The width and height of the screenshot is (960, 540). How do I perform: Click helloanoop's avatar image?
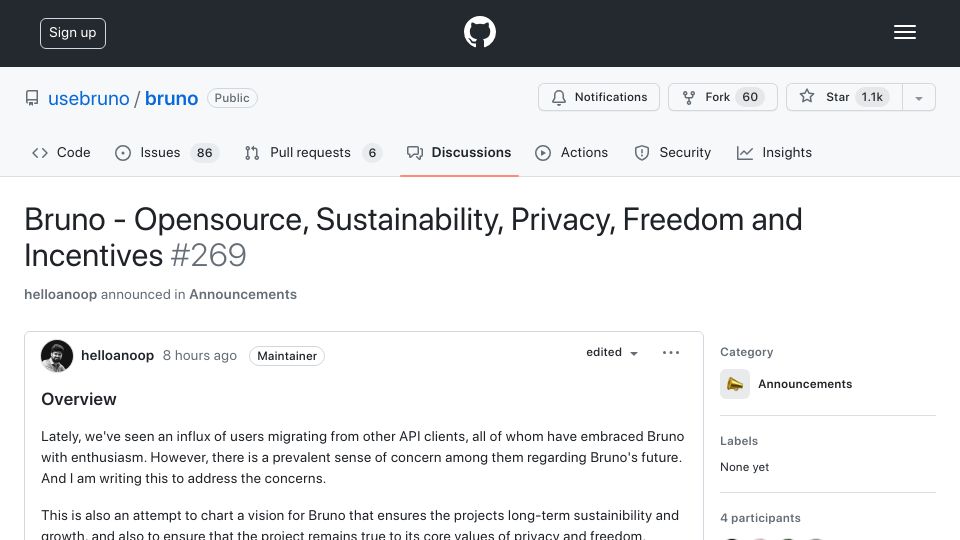coord(57,356)
